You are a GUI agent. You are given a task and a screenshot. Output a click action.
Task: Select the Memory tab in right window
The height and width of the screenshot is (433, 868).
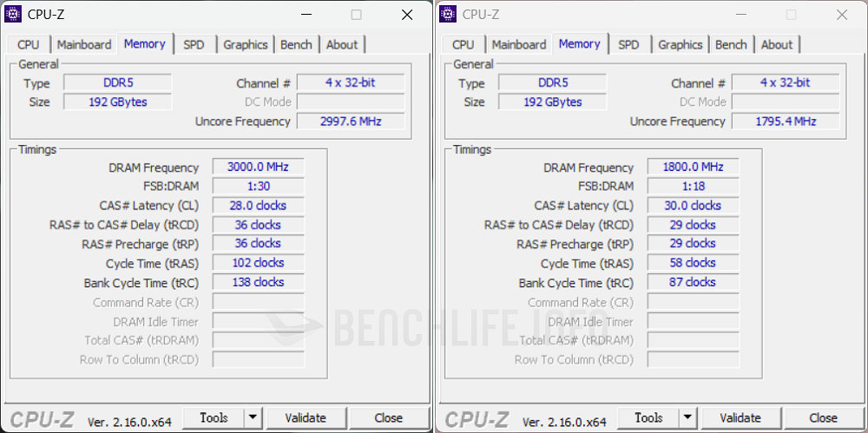pos(580,43)
